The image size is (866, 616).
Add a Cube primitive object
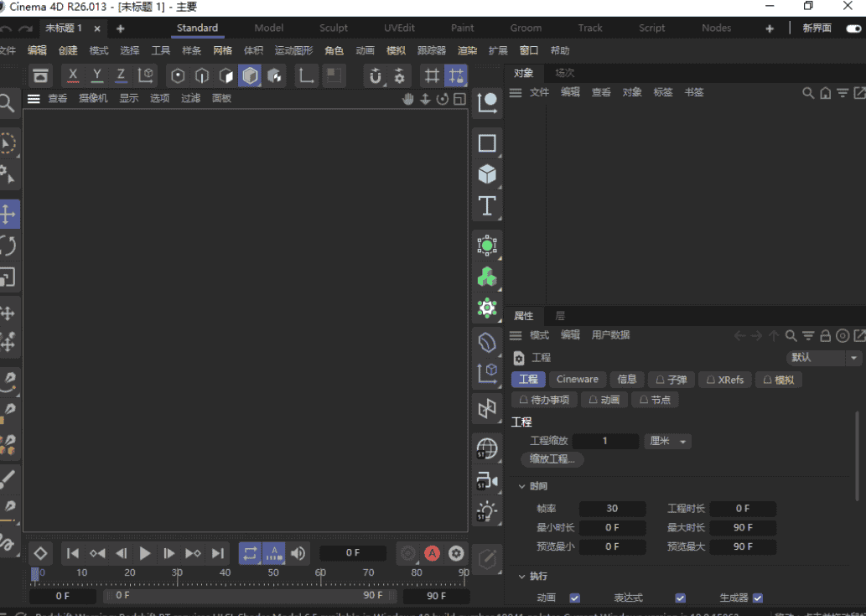pyautogui.click(x=487, y=174)
